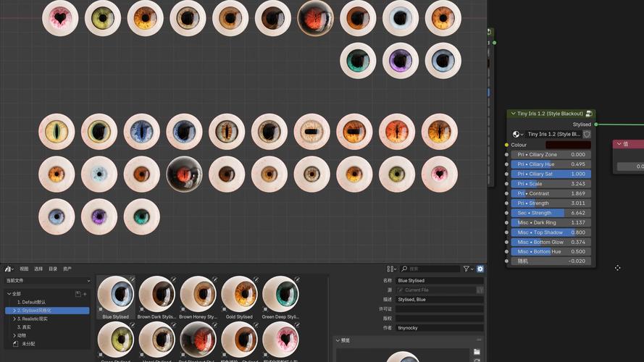
Task: Adjust the Misc Dark Ring slider
Action: 551,222
